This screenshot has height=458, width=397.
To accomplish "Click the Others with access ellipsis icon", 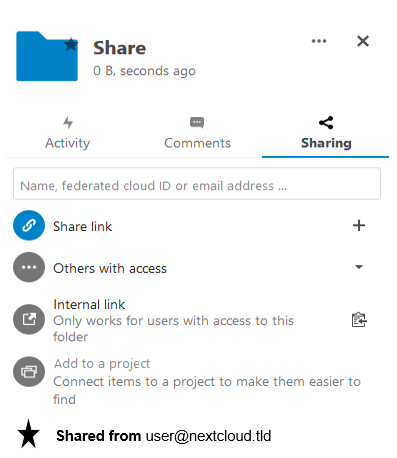I will (x=29, y=267).
